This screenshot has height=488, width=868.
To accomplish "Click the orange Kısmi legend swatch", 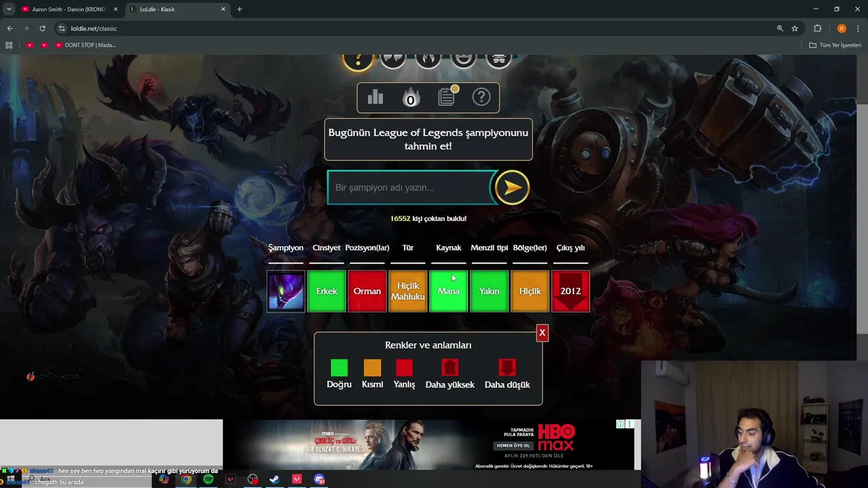I will point(372,368).
